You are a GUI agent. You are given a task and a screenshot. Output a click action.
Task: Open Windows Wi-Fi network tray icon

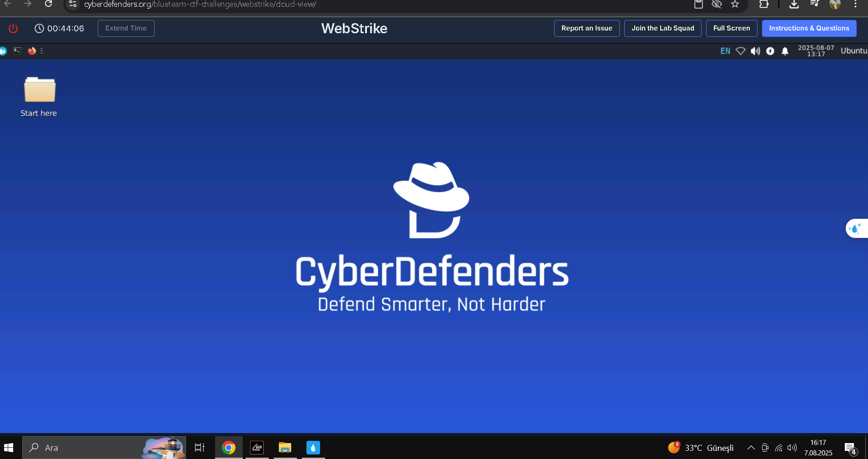[x=779, y=448]
